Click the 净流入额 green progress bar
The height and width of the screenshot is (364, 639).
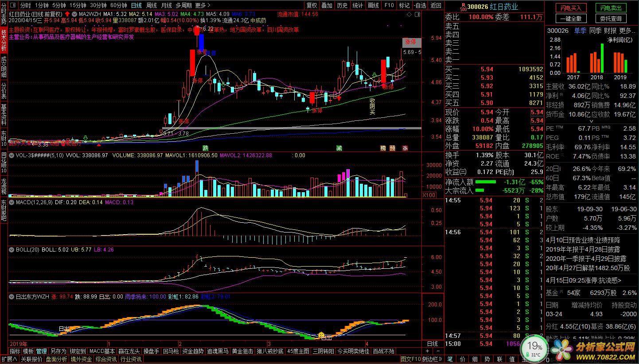tap(486, 182)
